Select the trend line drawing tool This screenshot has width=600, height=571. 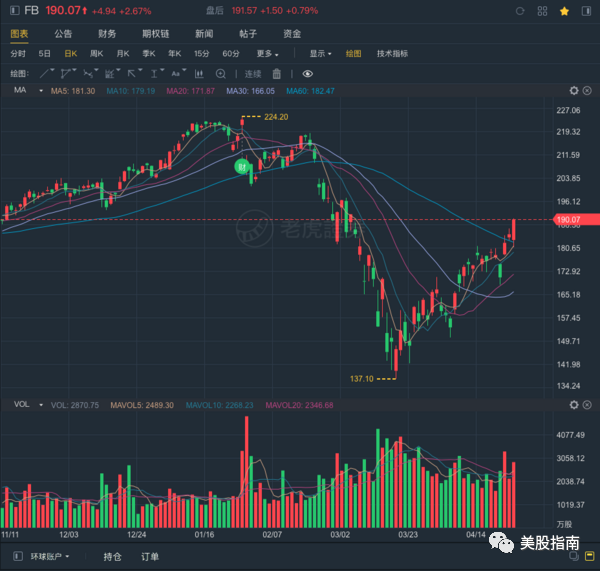47,74
